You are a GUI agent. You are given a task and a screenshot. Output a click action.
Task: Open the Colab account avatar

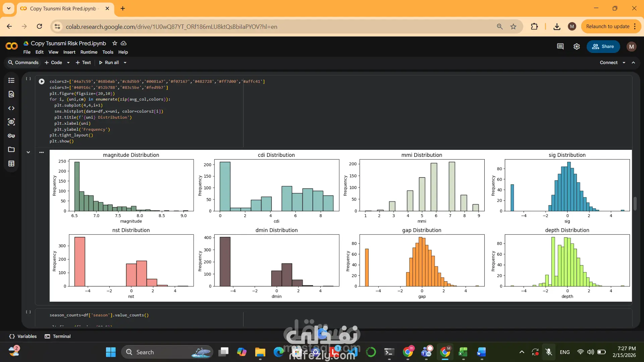pos(632,47)
